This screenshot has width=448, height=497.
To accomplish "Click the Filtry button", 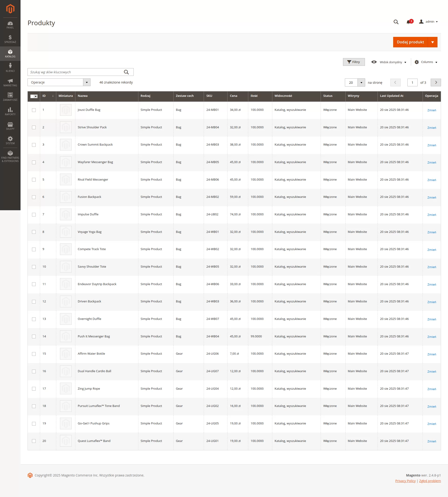I will coord(353,62).
